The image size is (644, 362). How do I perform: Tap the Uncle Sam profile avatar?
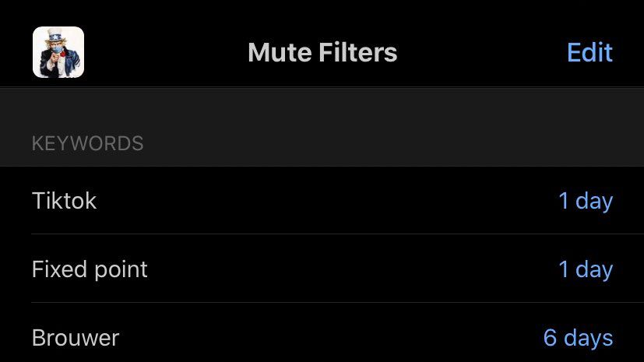click(58, 52)
